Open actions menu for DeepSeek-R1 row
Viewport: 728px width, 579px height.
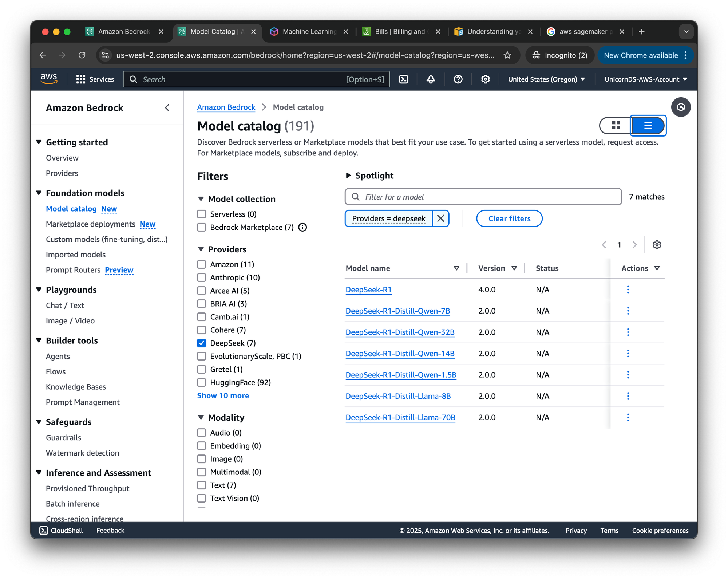(x=628, y=289)
